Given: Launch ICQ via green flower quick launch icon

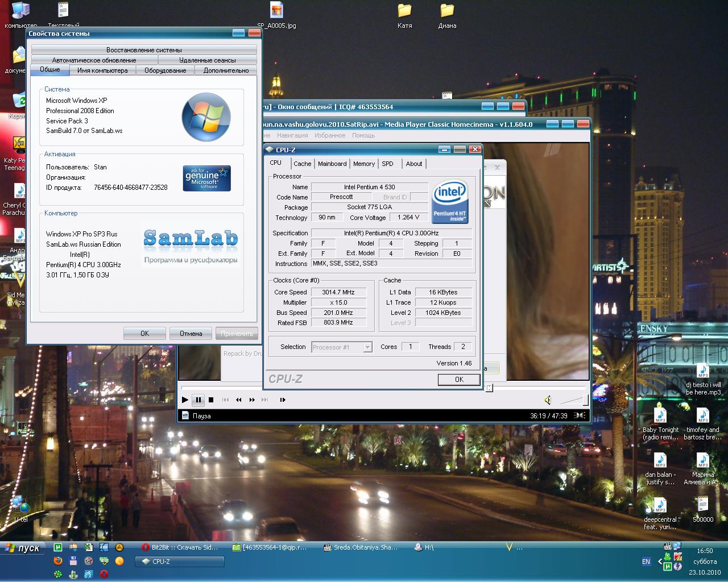Looking at the screenshot, I should click(57, 575).
